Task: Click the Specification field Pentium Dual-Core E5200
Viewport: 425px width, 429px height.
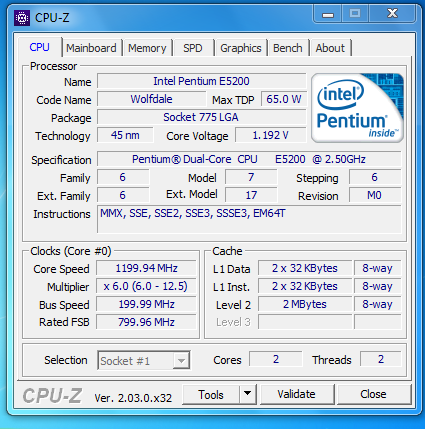Action: [x=249, y=159]
